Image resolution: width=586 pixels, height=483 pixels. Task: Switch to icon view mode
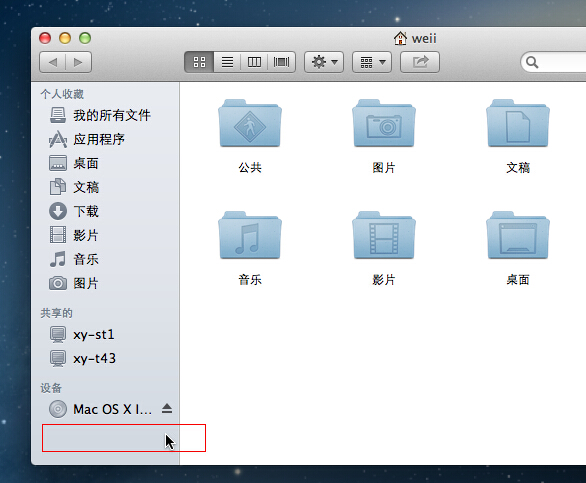tap(199, 62)
